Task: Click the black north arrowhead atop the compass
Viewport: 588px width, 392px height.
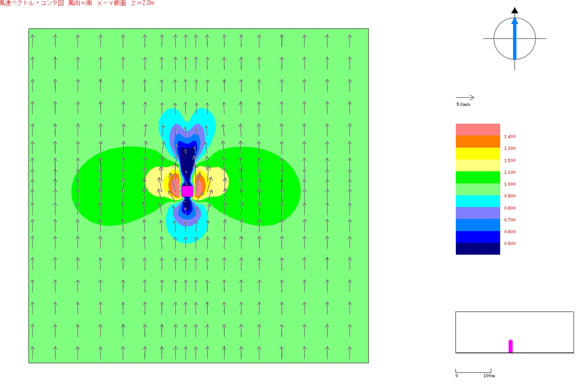Action: pyautogui.click(x=515, y=10)
